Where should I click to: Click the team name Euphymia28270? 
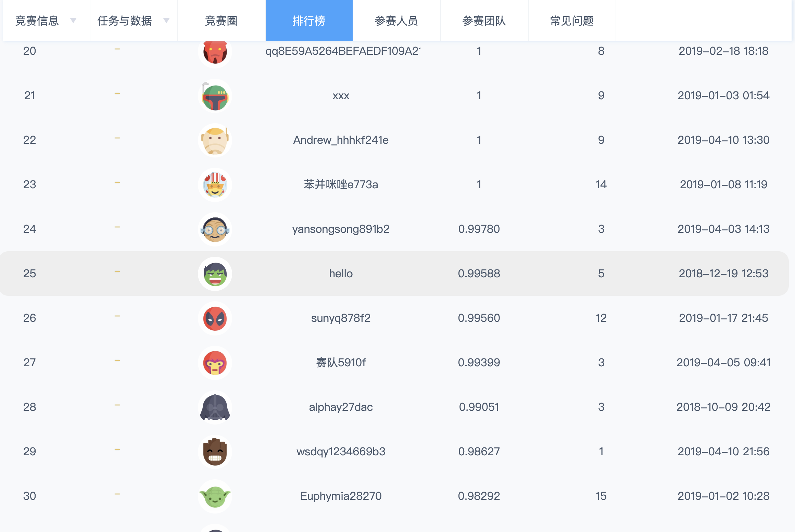click(x=341, y=496)
